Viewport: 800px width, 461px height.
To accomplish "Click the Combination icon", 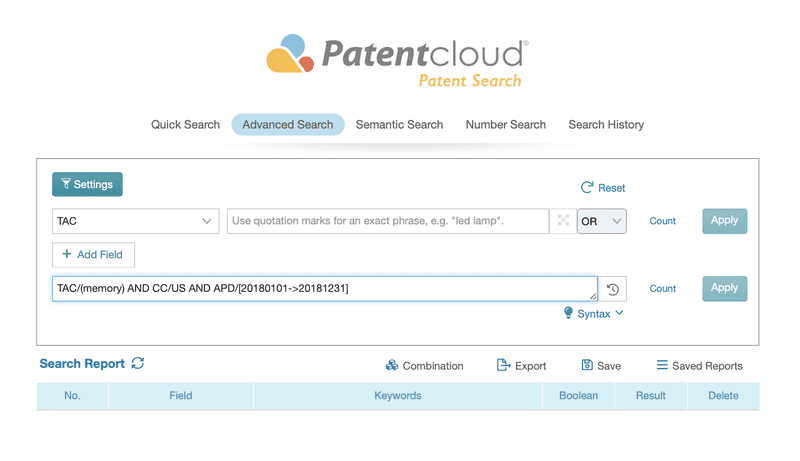I will click(392, 365).
